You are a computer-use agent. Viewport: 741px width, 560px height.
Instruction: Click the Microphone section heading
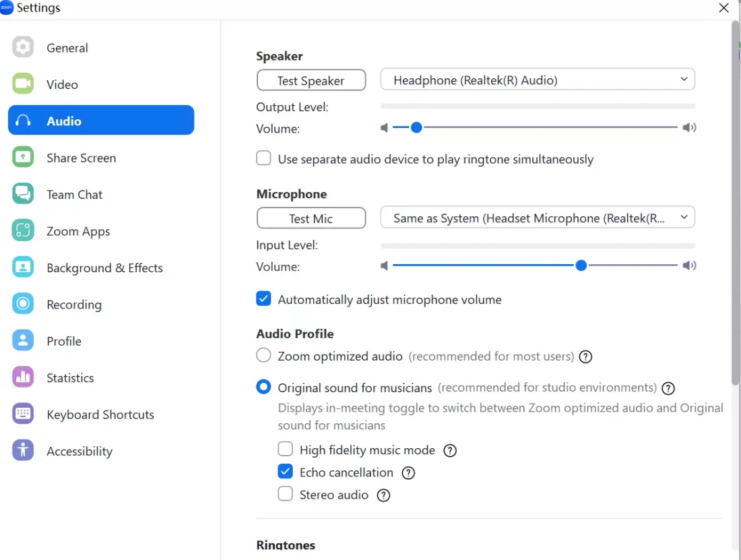pos(292,194)
